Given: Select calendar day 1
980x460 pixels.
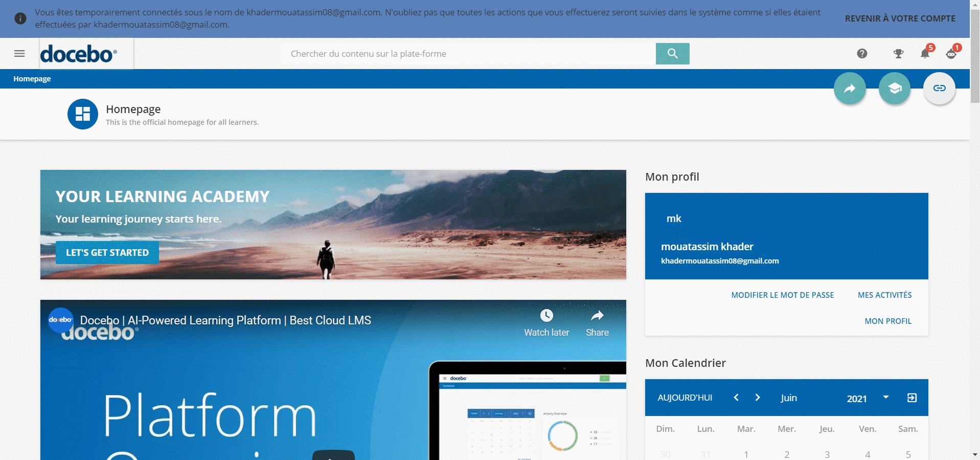Looking at the screenshot, I should tap(746, 454).
